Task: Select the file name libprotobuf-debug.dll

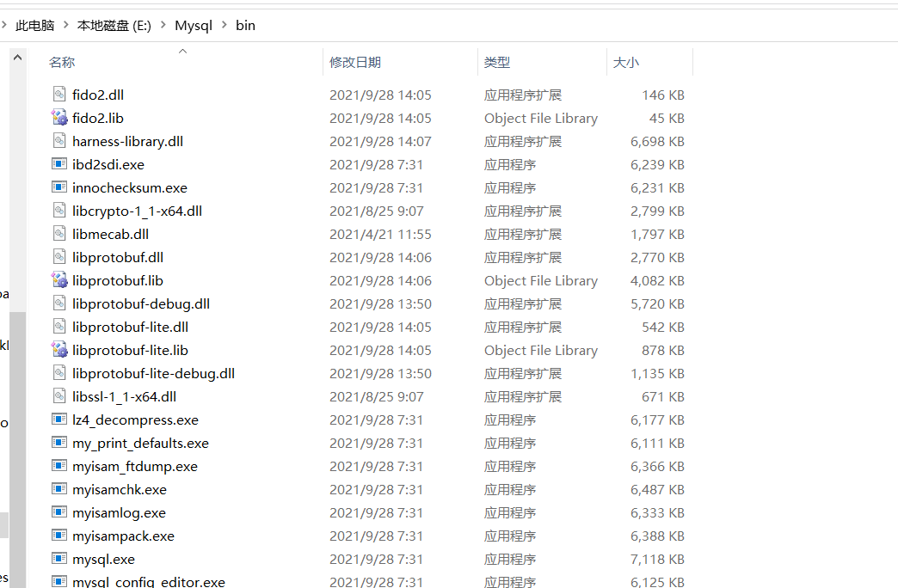Action: click(141, 303)
